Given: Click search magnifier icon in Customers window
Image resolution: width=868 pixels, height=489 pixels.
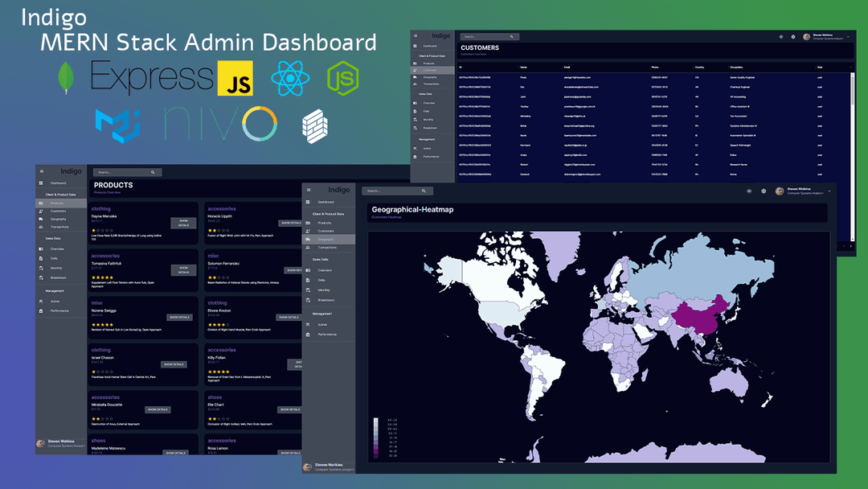Looking at the screenshot, I should click(511, 36).
